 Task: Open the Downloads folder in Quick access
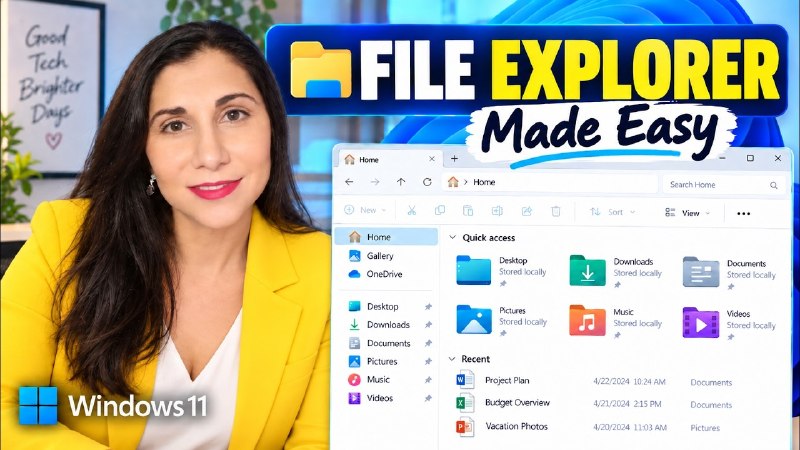pyautogui.click(x=587, y=270)
